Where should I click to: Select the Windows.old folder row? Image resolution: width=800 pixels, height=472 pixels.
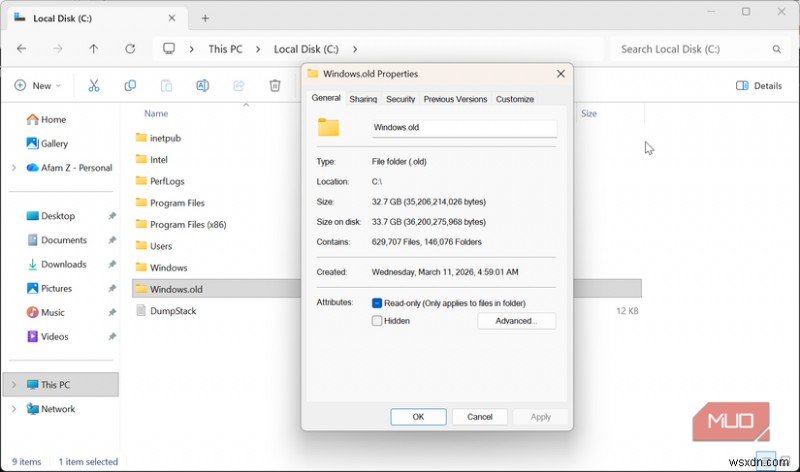(387, 289)
